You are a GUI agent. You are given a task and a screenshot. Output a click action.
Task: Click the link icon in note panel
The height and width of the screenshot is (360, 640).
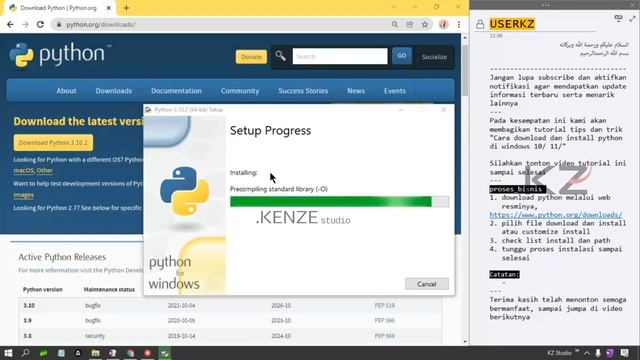[618, 18]
